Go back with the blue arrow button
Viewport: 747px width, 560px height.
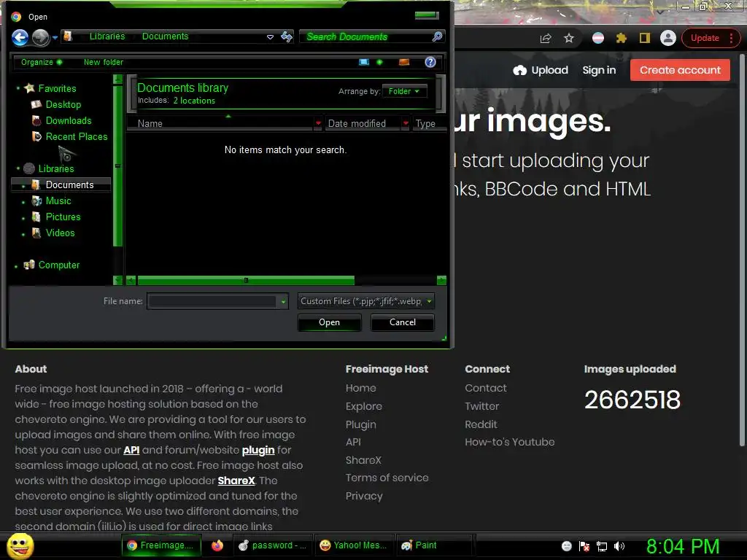[20, 37]
